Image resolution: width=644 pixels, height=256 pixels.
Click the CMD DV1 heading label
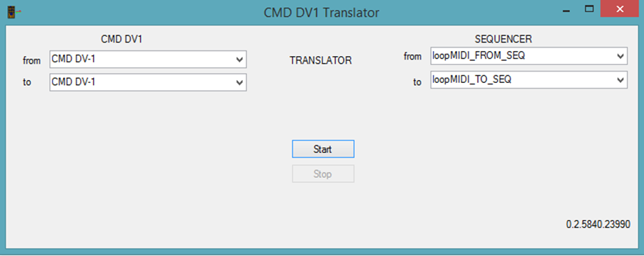click(x=122, y=39)
